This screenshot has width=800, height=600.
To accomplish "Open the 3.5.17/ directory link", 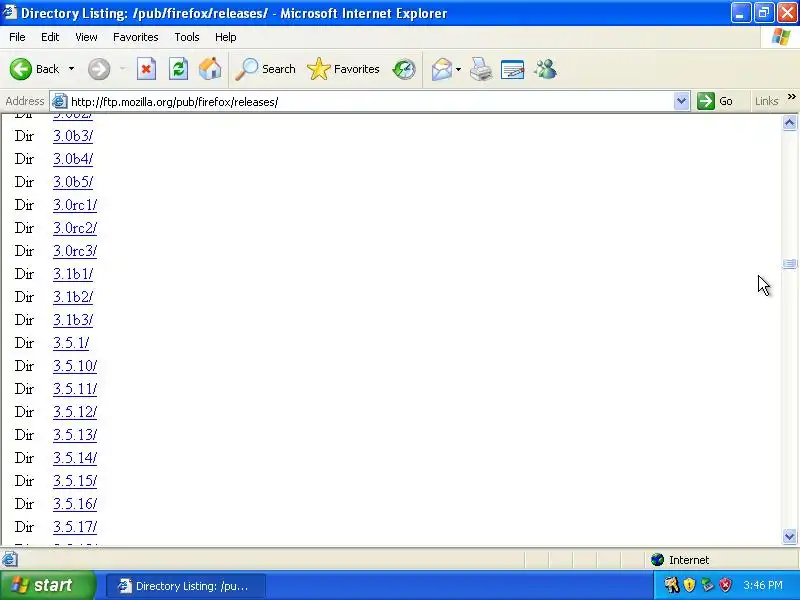I will pos(75,527).
